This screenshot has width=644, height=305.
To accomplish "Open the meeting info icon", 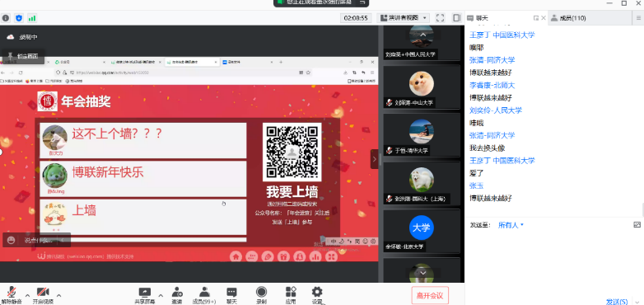I will point(6,18).
